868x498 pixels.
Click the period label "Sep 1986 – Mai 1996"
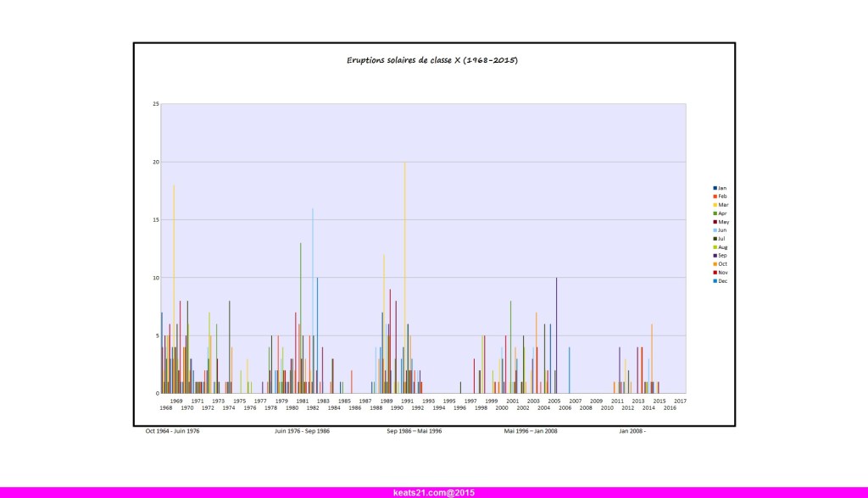(414, 431)
